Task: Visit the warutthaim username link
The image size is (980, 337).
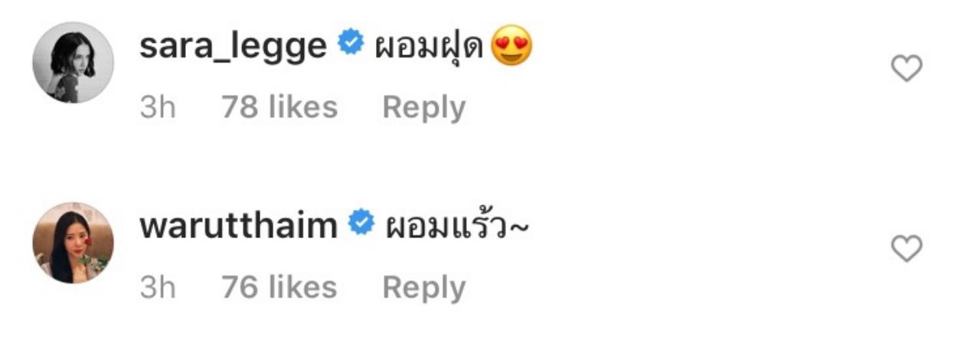Action: pyautogui.click(x=238, y=226)
